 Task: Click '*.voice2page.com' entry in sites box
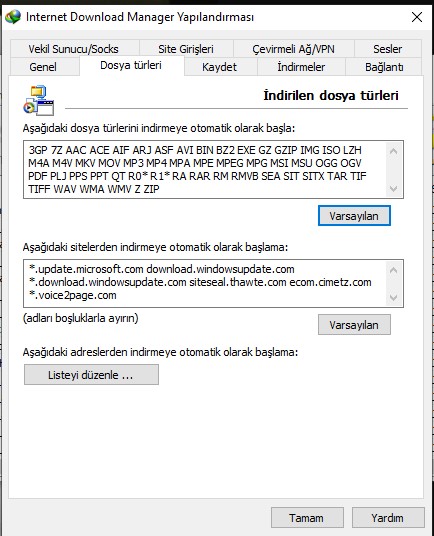(x=73, y=295)
